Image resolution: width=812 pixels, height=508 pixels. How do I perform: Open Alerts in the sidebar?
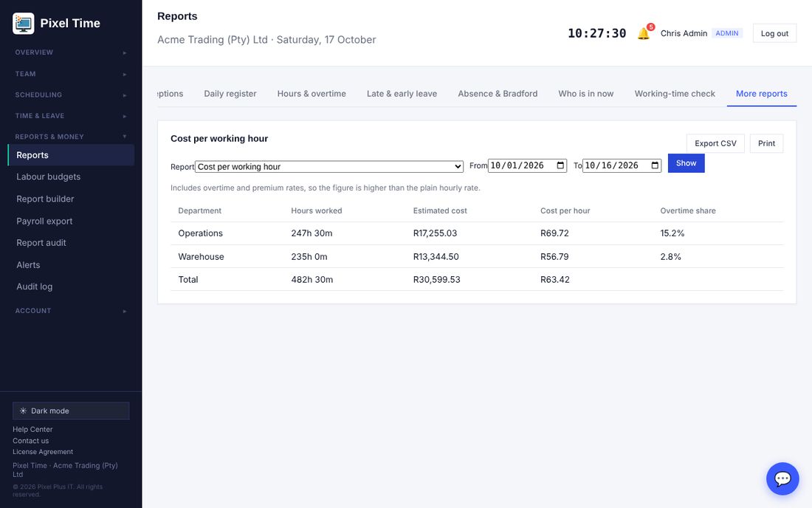click(x=71, y=265)
